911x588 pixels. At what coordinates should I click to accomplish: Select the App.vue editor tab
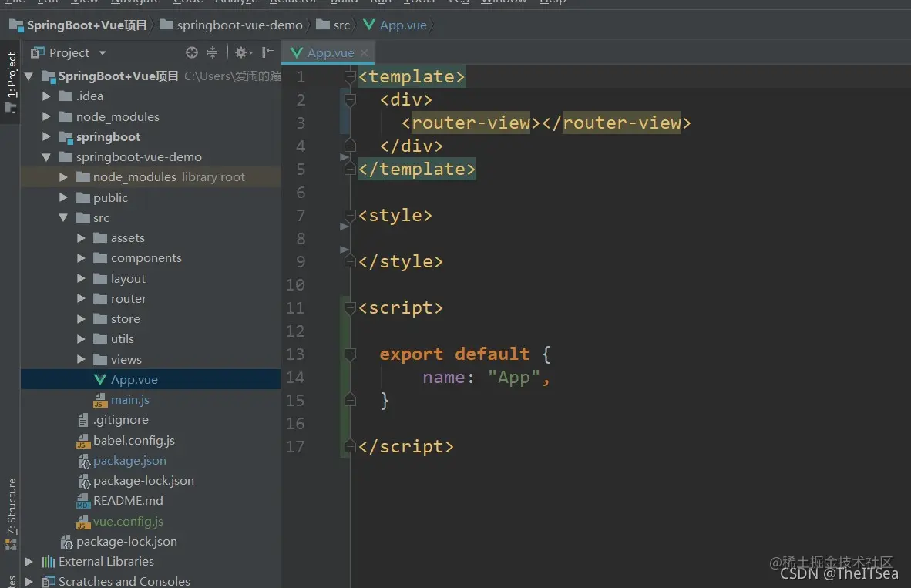(x=329, y=53)
